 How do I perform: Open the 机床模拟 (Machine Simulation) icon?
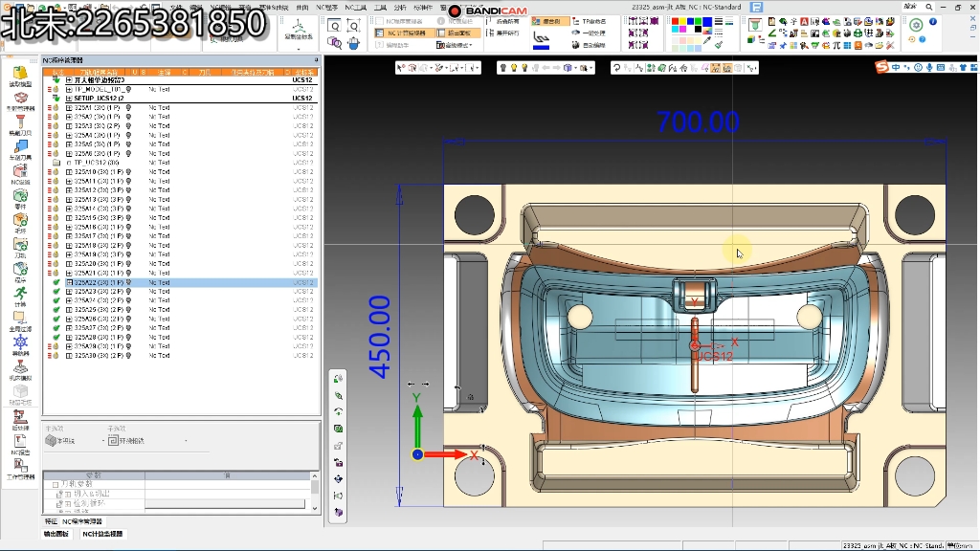click(x=19, y=368)
